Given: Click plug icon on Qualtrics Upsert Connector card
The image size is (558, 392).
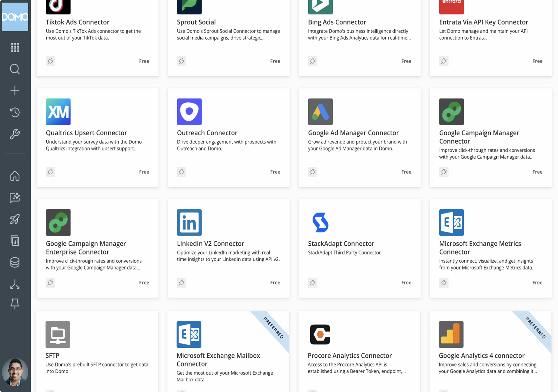Looking at the screenshot, I should tap(51, 172).
